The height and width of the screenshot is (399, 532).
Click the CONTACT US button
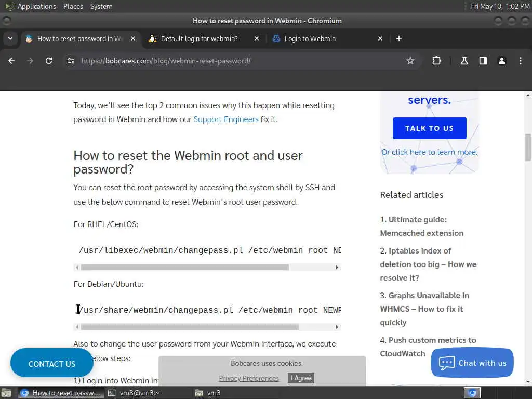coord(52,364)
